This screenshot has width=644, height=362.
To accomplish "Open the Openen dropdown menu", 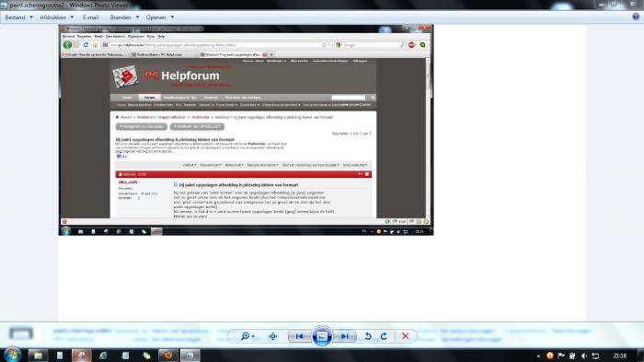I will pos(160,18).
